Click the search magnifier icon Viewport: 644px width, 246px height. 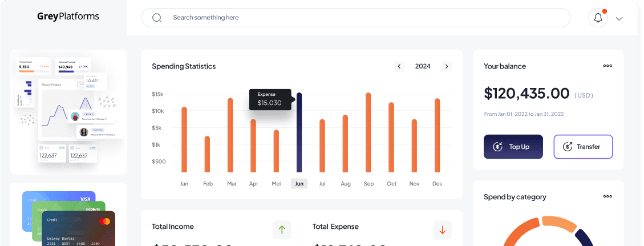156,18
